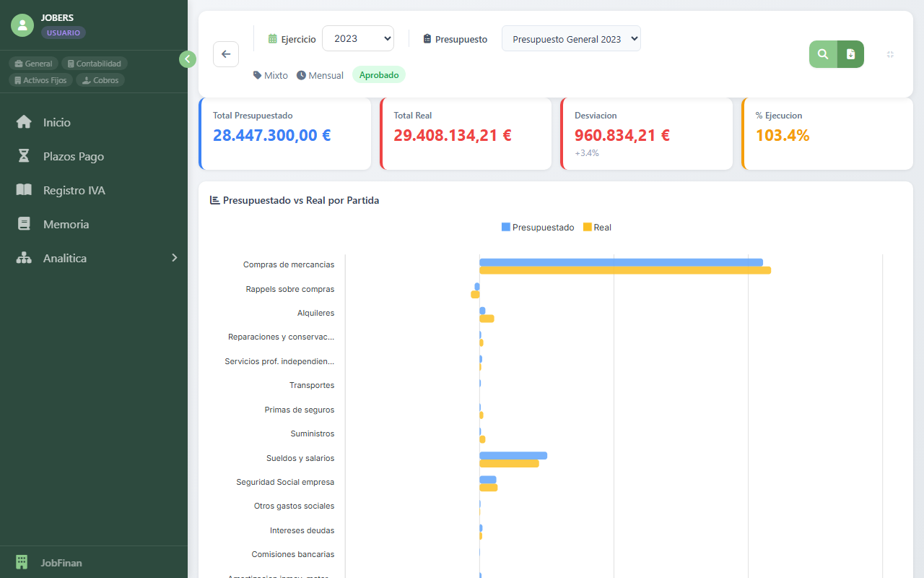Click the compress view icon
924x578 pixels.
(x=890, y=54)
